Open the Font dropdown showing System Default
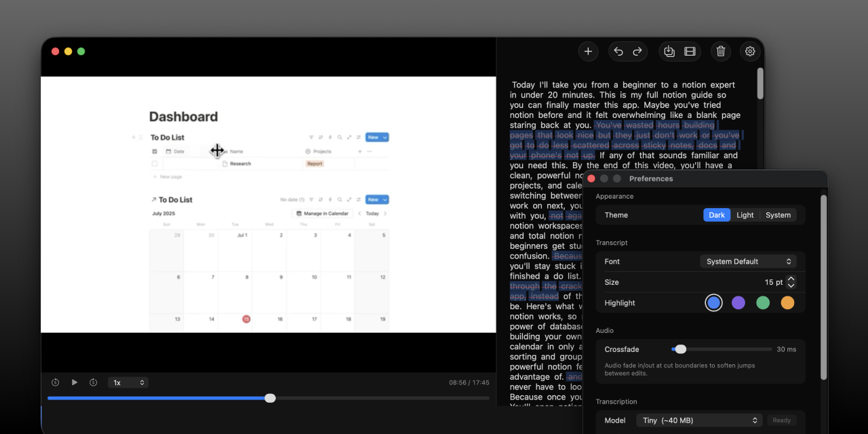This screenshot has height=434, width=868. pyautogui.click(x=748, y=261)
